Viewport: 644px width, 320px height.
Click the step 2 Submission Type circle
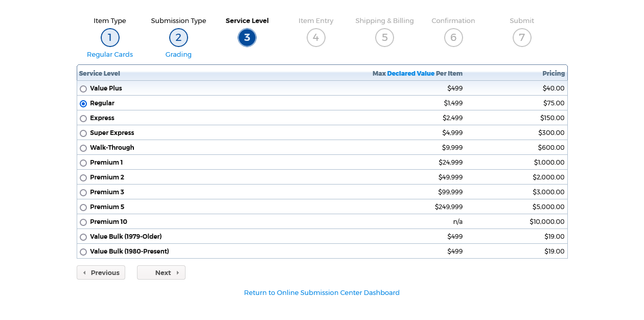click(x=178, y=38)
